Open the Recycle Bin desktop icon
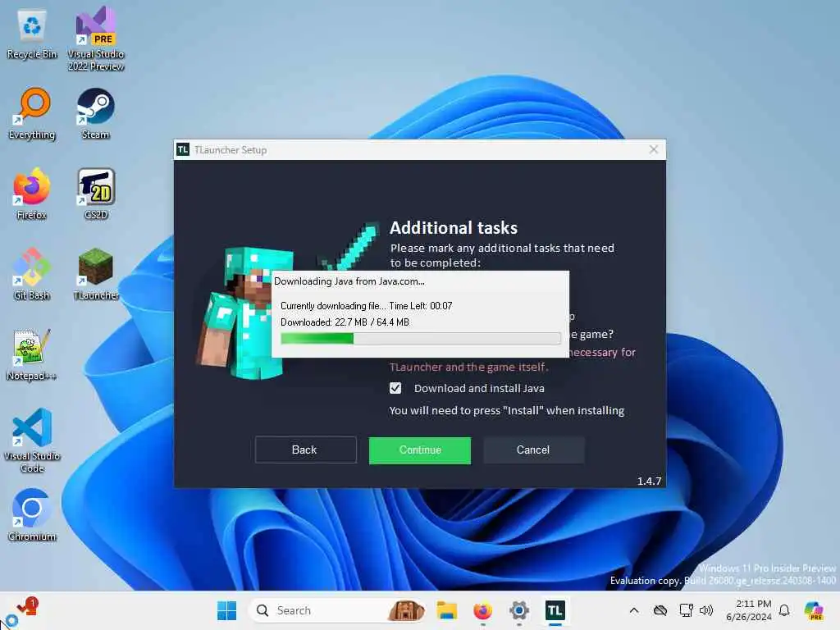The height and width of the screenshot is (630, 840). (x=32, y=33)
